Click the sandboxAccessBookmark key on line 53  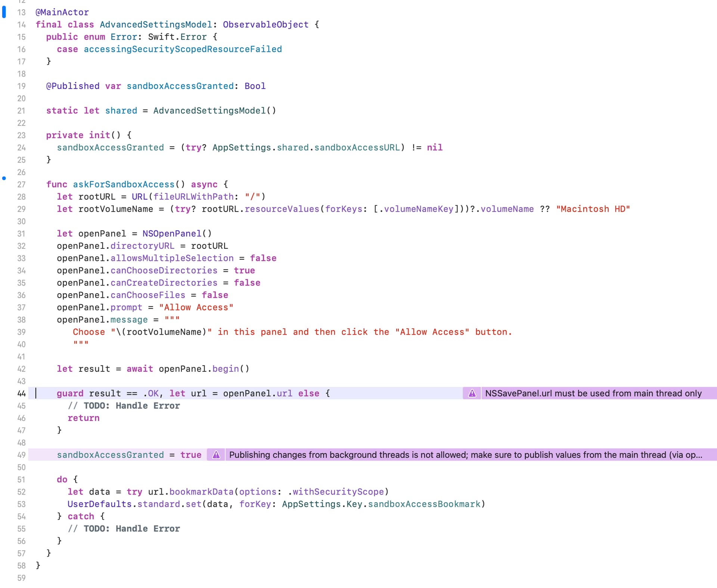424,504
